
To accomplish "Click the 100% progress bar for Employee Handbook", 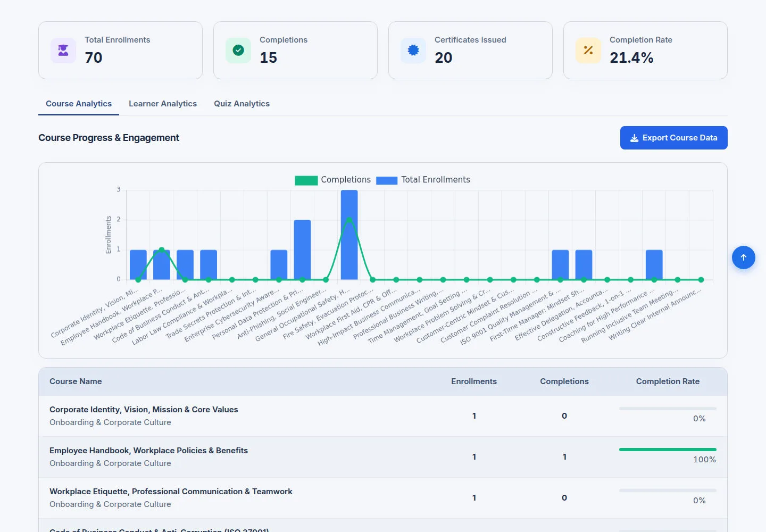I will click(668, 450).
